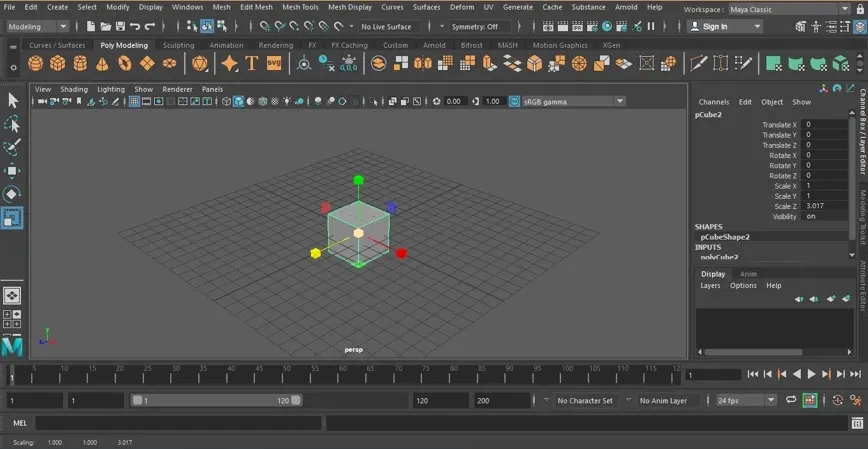Activate the Rotate tool in toolbox

click(x=12, y=194)
